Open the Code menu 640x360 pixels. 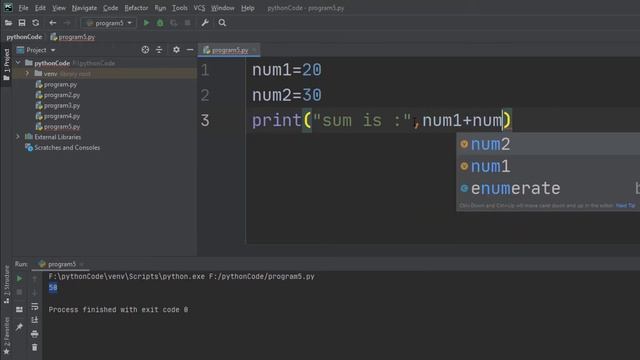110,8
